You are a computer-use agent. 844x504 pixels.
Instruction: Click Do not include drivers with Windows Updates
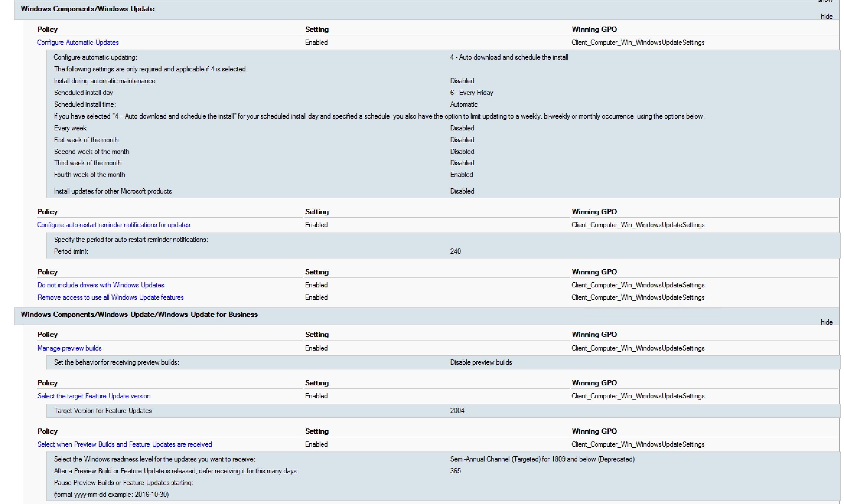101,285
